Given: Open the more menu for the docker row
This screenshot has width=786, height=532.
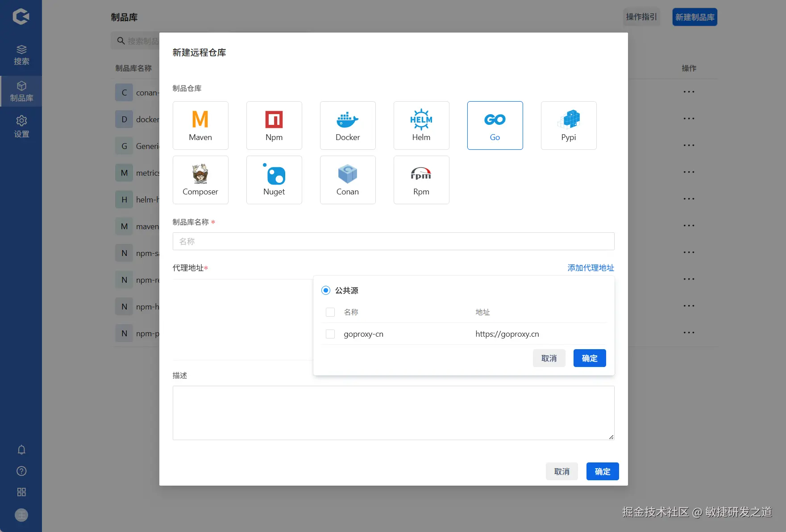Looking at the screenshot, I should [689, 119].
